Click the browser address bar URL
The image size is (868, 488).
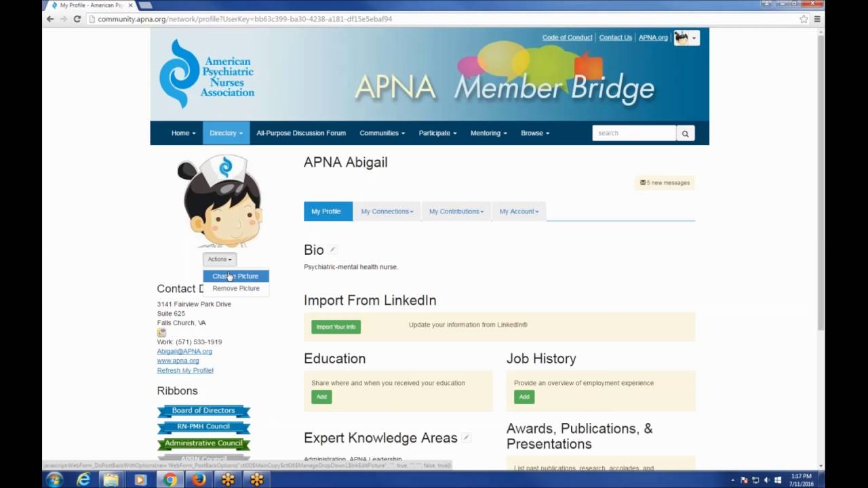pyautogui.click(x=245, y=19)
